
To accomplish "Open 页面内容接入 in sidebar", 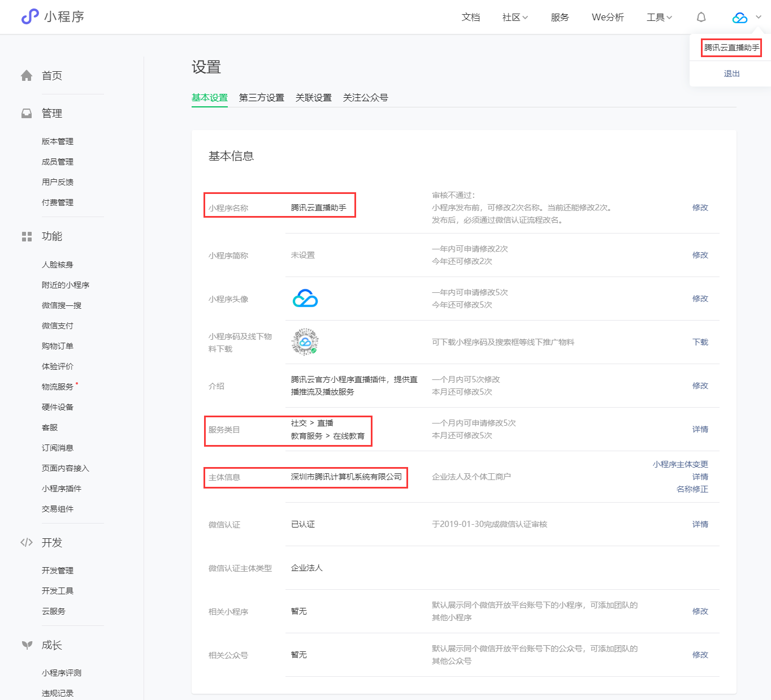I will click(x=66, y=468).
